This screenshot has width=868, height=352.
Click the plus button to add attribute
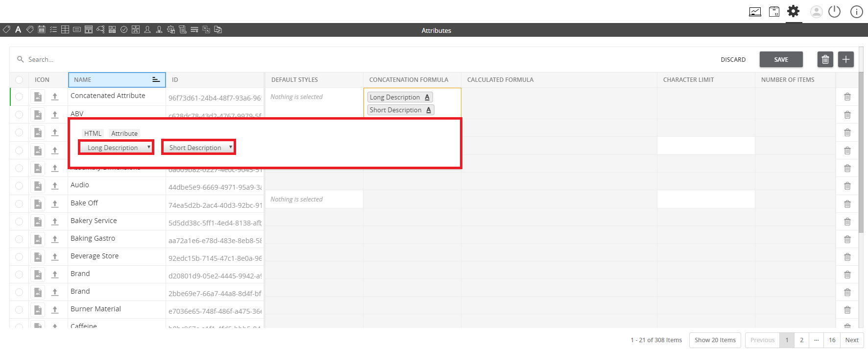(846, 59)
